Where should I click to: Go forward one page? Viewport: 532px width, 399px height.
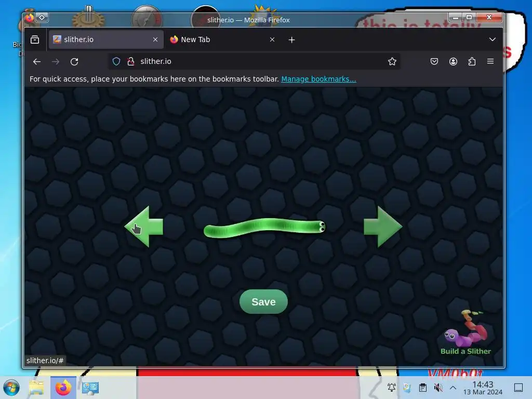click(x=56, y=61)
